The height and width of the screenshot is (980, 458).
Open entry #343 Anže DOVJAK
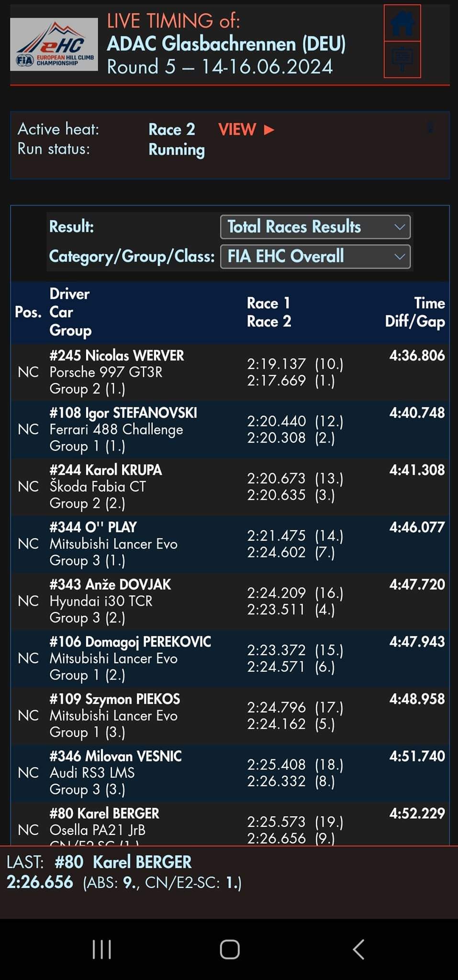click(230, 601)
